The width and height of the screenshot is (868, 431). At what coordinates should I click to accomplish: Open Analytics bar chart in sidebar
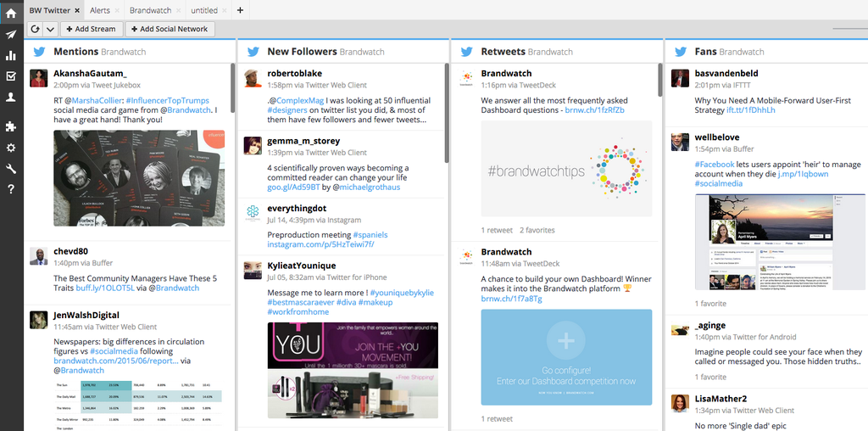11,55
